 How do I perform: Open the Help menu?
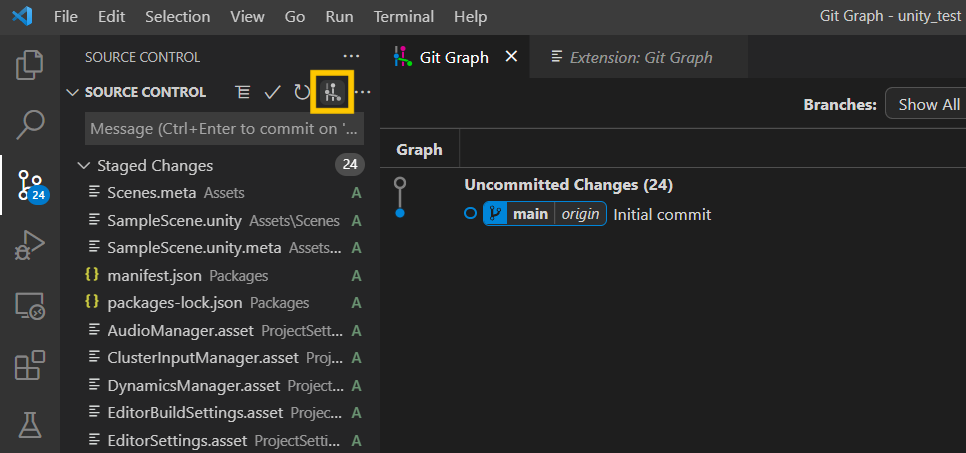(471, 17)
